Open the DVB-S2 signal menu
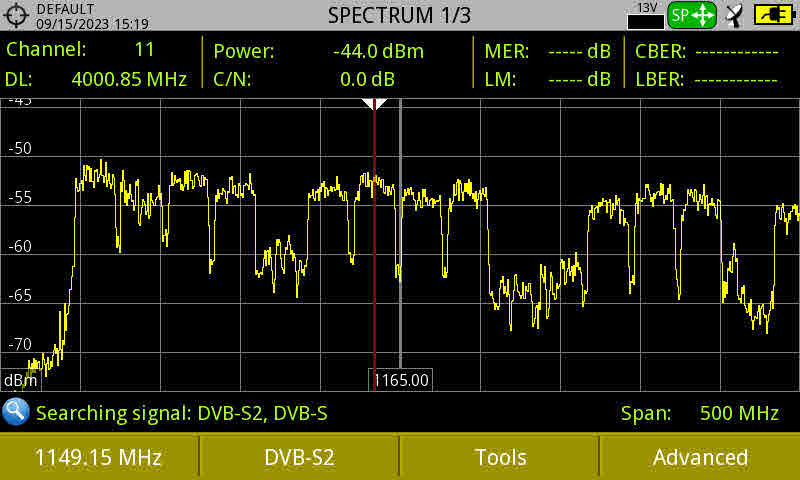 click(x=299, y=457)
